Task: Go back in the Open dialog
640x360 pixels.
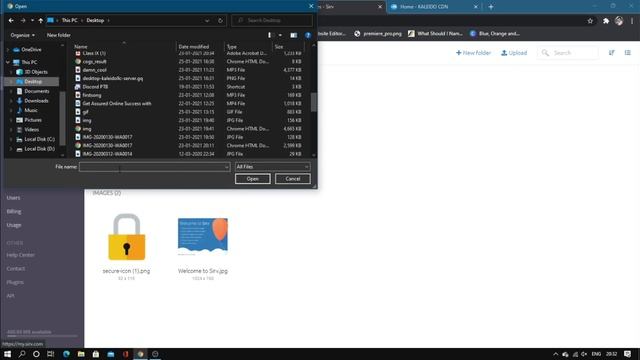Action: tap(11, 20)
